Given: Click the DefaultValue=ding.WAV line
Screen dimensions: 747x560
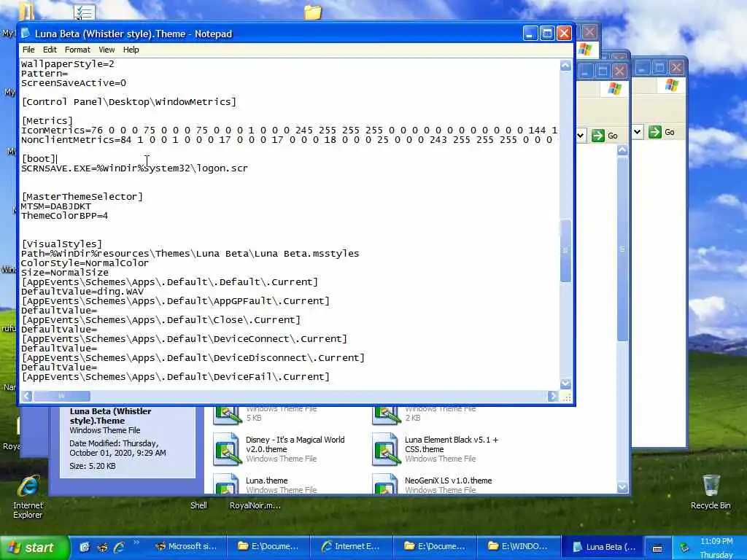Looking at the screenshot, I should pyautogui.click(x=82, y=292).
